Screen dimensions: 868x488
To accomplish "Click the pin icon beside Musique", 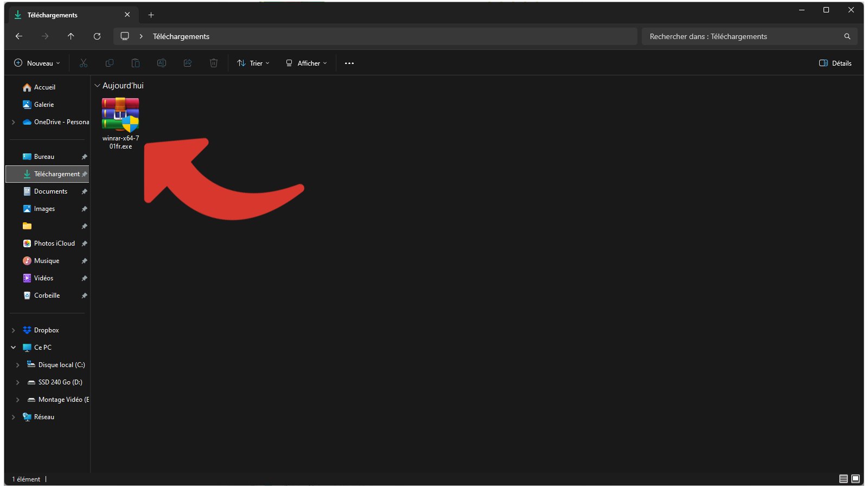I will click(x=84, y=261).
